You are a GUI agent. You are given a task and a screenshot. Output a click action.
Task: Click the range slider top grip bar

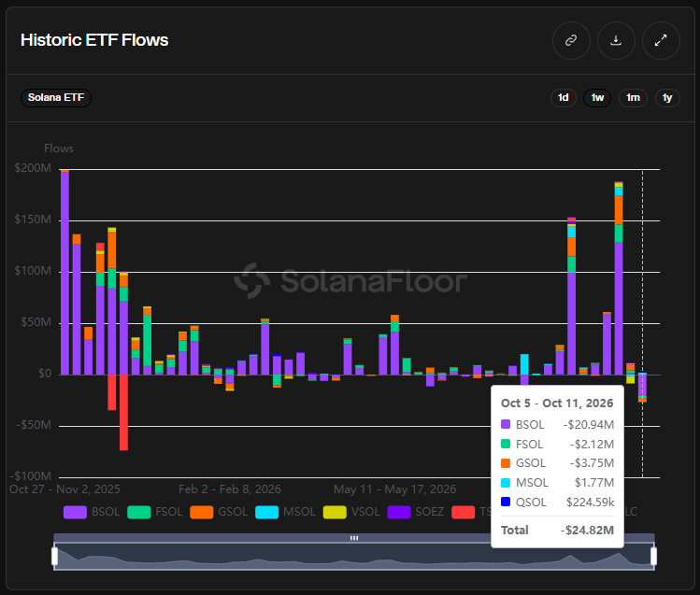(x=354, y=538)
